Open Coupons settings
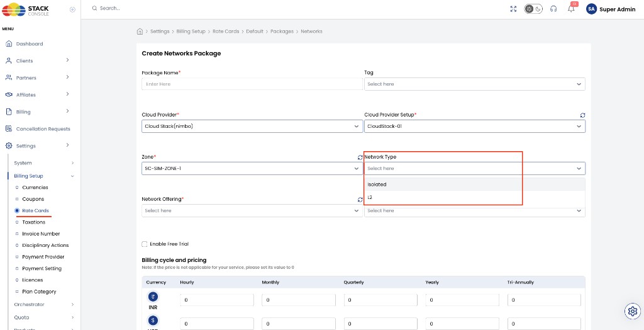This screenshot has width=644, height=330. click(x=33, y=199)
